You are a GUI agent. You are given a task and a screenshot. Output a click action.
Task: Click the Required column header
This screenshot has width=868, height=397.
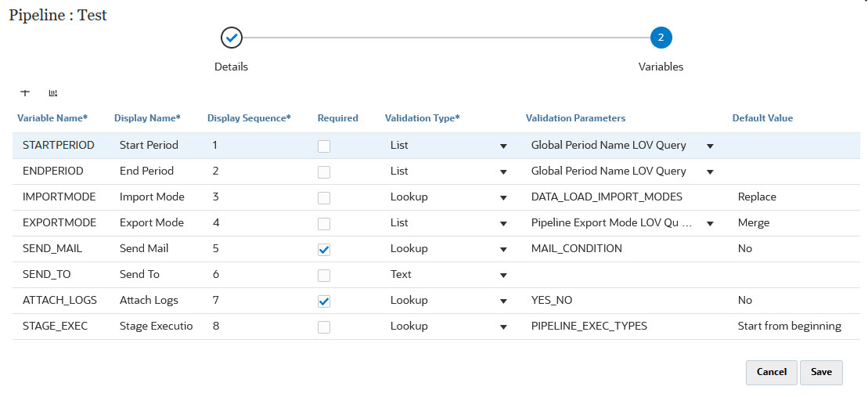coord(337,118)
